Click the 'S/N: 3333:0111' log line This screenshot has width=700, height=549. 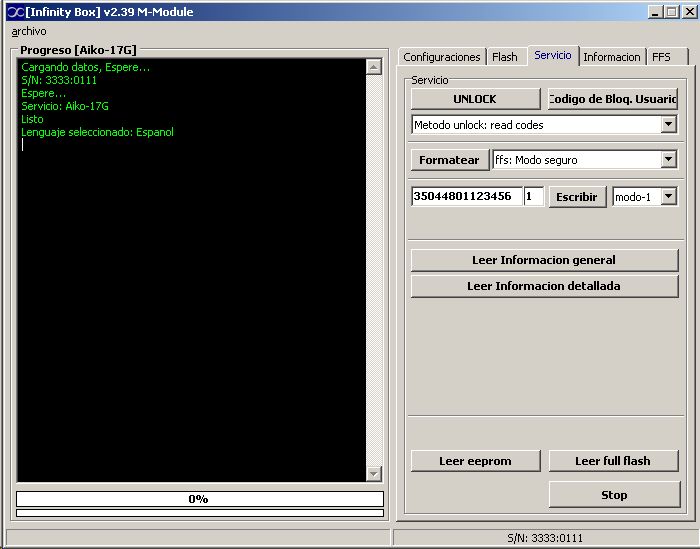coord(59,80)
